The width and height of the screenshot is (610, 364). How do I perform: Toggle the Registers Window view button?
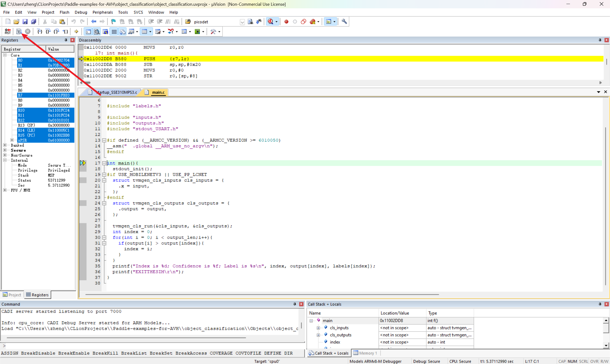[114, 31]
